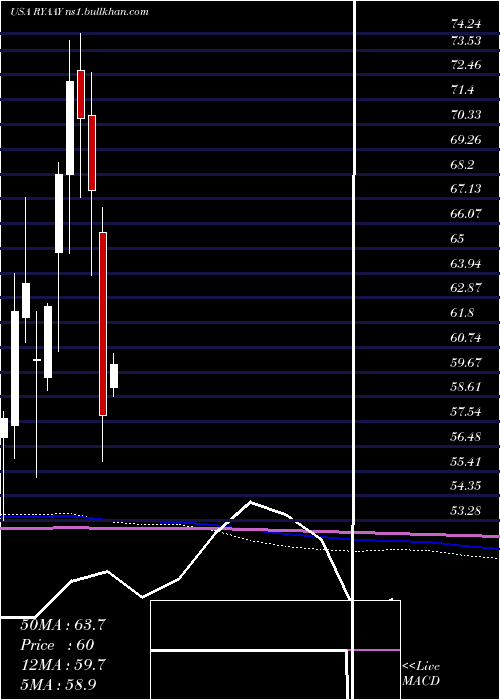The height and width of the screenshot is (700, 500).
Task: Click the Price : 60 readout
Action: (58, 644)
